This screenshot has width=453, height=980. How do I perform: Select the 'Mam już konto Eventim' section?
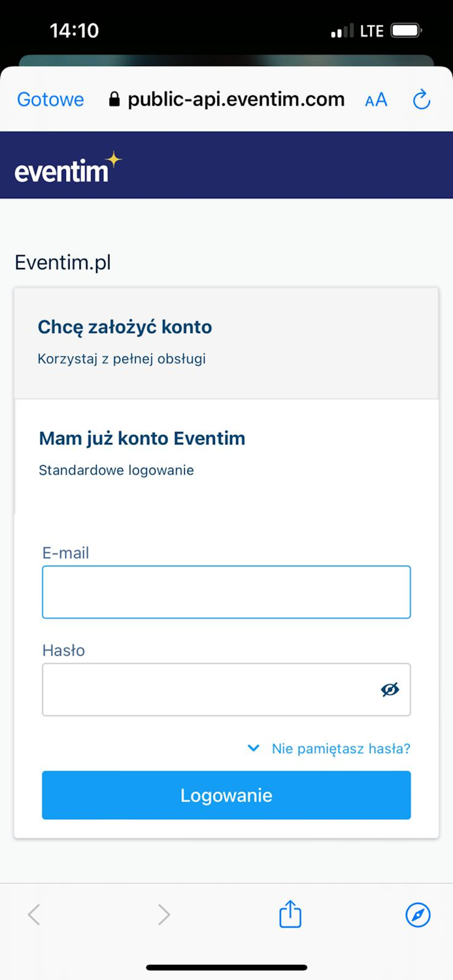tap(141, 438)
